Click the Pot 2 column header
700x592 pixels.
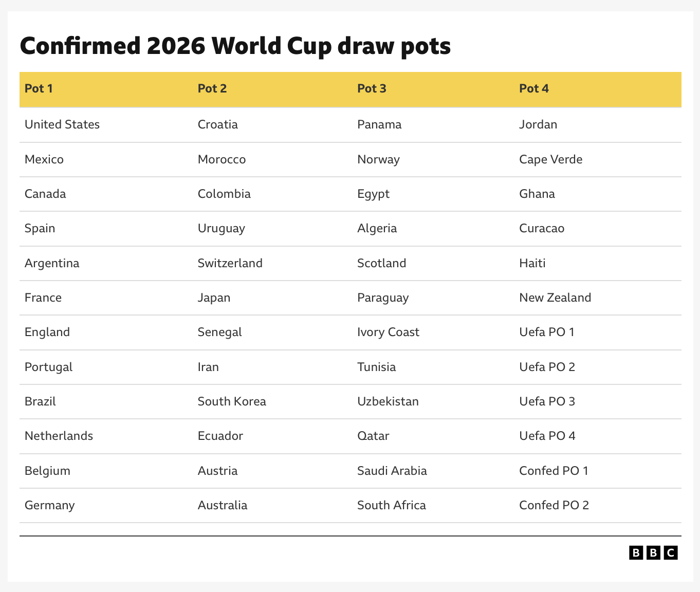pos(212,88)
